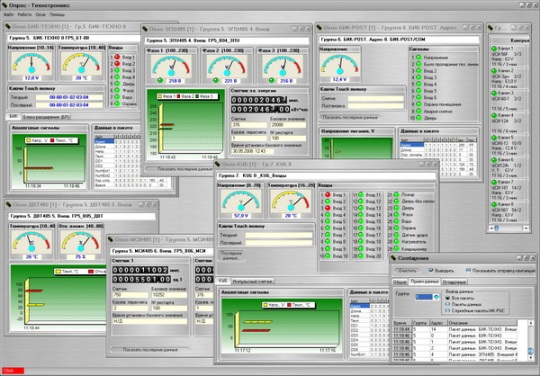Viewport: 540px width, 376px height.
Task: Click the Нагреватель indicator in КУБ window
Action: coord(396,242)
